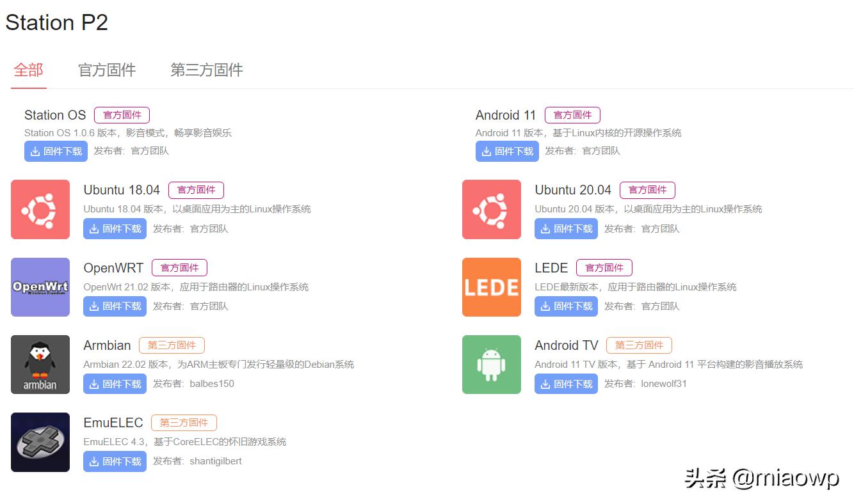The image size is (854, 504).
Task: Click 固件下载 button for Android 11
Action: pos(507,151)
